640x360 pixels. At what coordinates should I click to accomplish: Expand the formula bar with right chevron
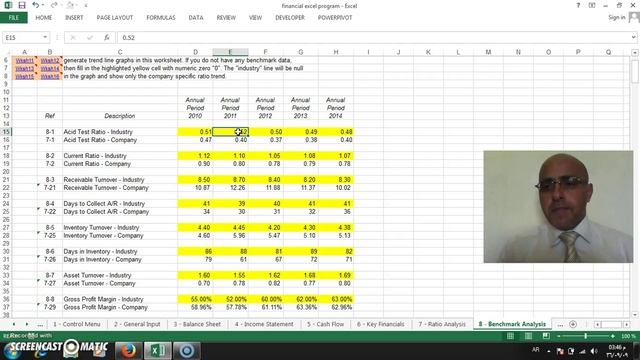[x=633, y=37]
